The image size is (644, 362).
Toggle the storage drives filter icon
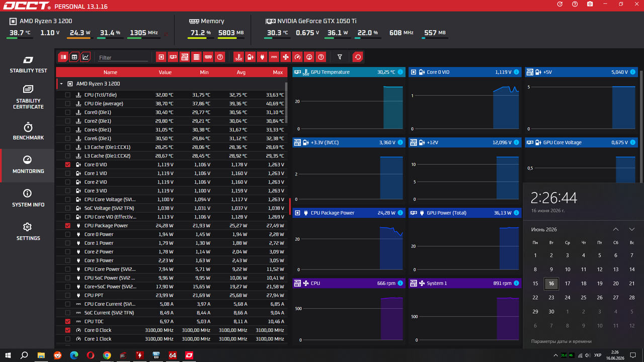[196, 57]
